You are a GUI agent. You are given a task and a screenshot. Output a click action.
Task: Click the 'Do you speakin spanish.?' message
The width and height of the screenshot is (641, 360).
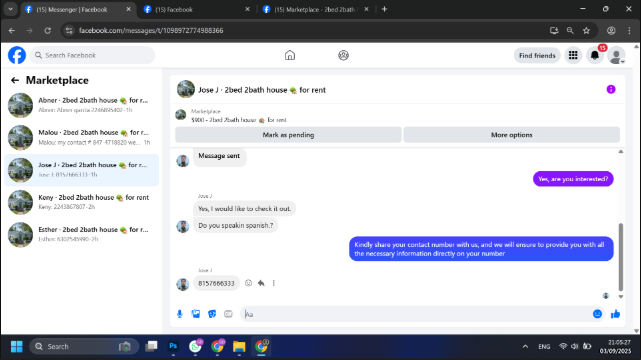point(235,225)
